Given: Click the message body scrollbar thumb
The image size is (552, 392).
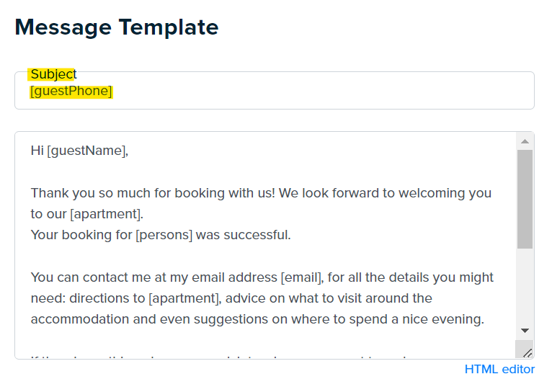Looking at the screenshot, I should pyautogui.click(x=525, y=199).
